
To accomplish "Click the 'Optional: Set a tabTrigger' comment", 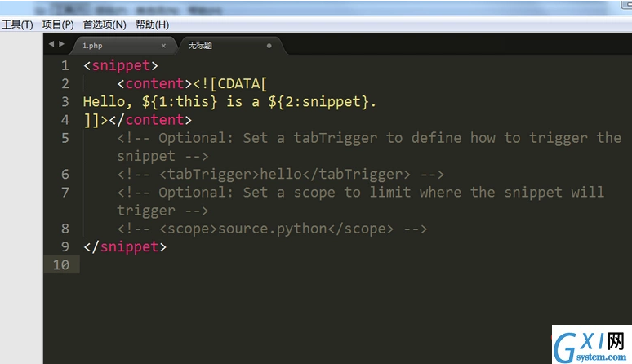I will point(369,147).
